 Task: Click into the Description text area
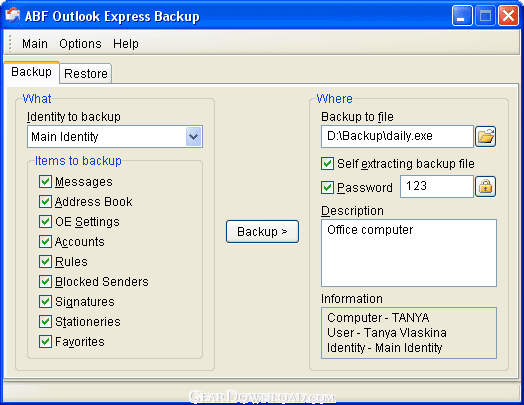409,253
